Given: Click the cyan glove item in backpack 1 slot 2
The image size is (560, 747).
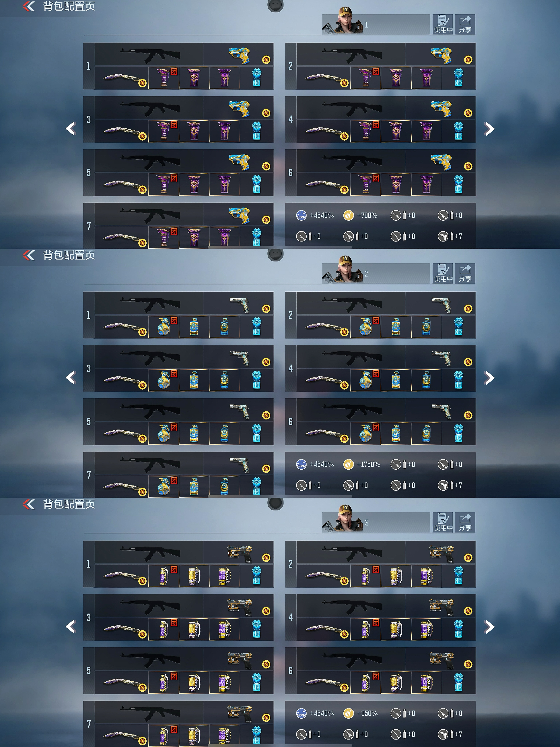Looking at the screenshot, I should tap(458, 78).
